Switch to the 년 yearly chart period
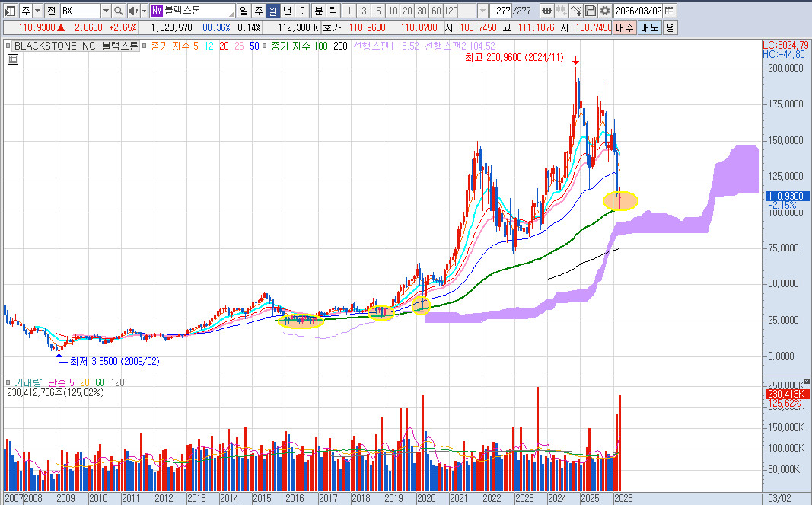Screen dimensions: 812x505 [288, 11]
